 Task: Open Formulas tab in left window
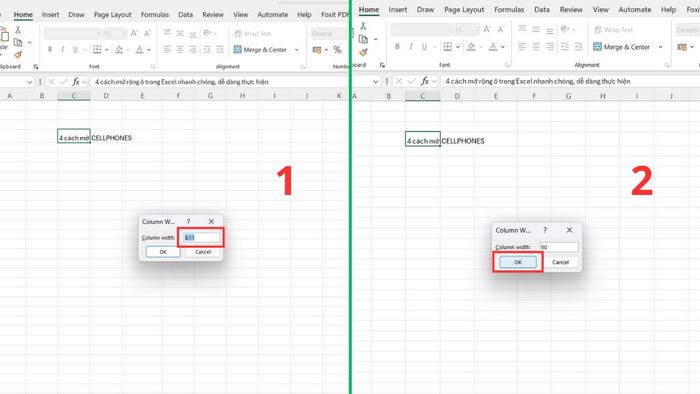(x=155, y=14)
